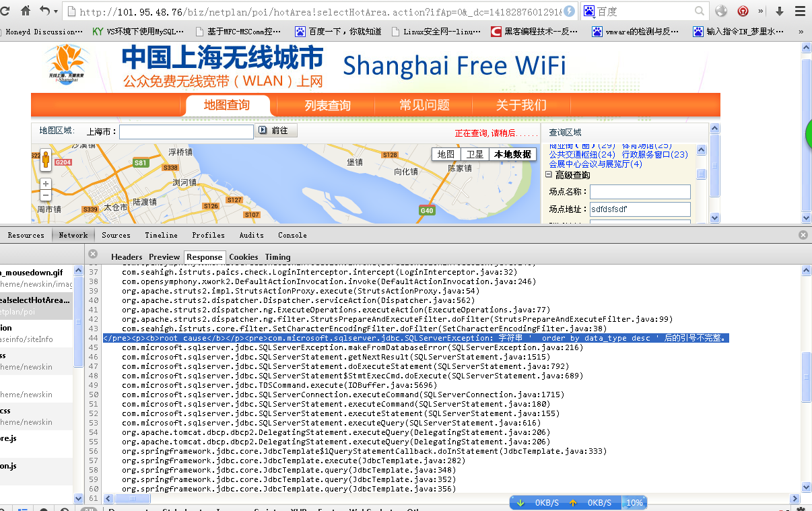
Task: Click the browser home icon
Action: point(26,11)
